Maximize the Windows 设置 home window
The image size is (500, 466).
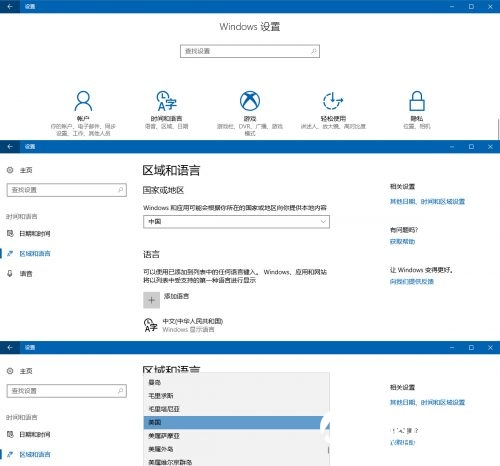[471, 6]
